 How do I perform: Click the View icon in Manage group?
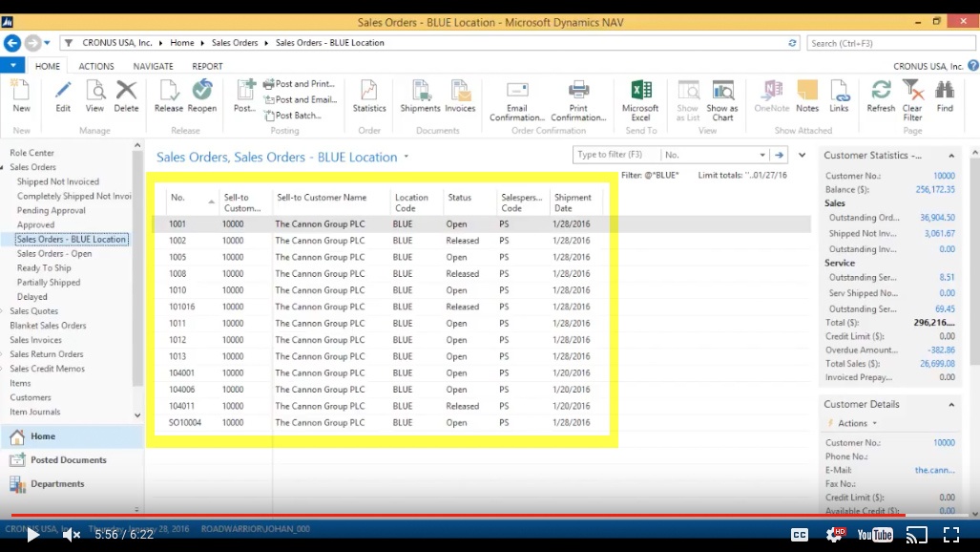tap(95, 96)
